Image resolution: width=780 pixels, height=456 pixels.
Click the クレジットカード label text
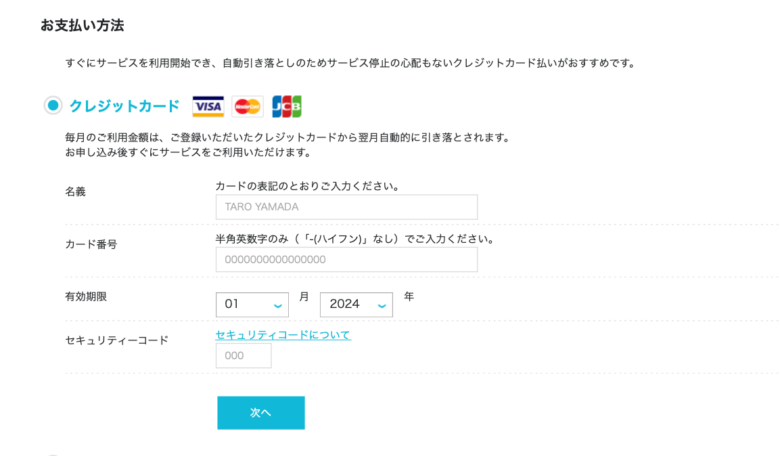tap(124, 106)
